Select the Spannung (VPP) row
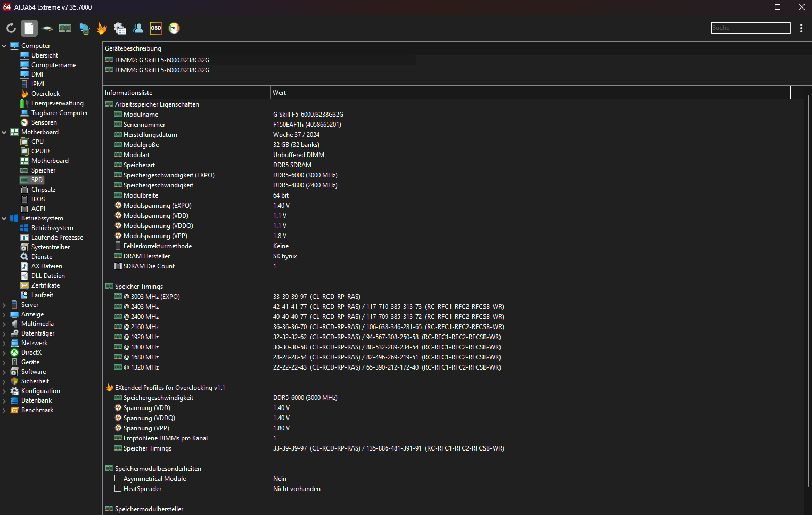 [453, 428]
